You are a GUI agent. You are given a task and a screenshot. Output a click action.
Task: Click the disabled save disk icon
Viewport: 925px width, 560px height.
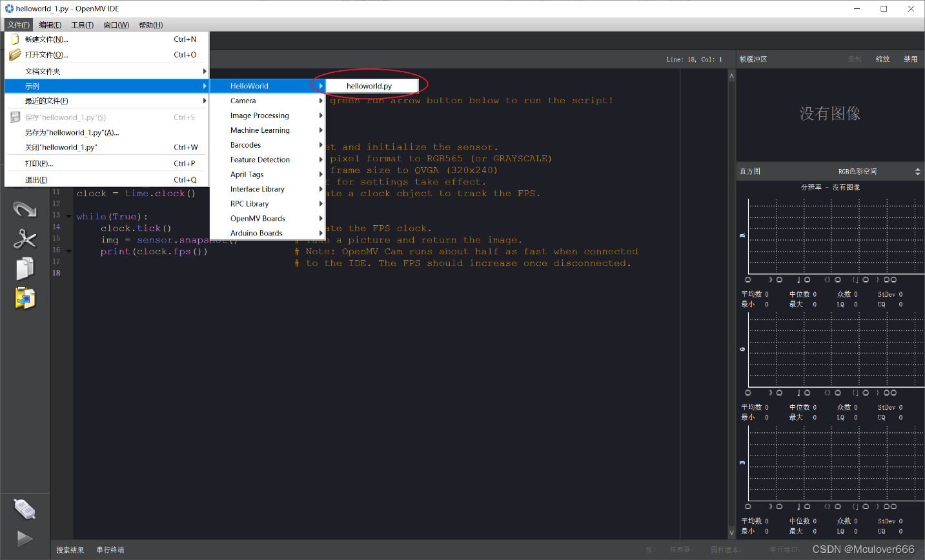click(x=15, y=117)
